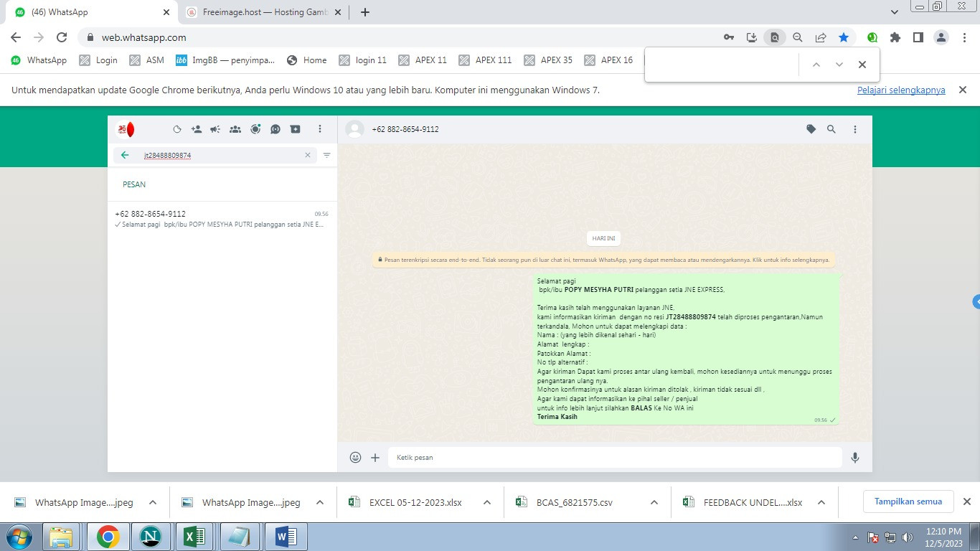Open the Channels icon with green dot
The width and height of the screenshot is (980, 551).
pyautogui.click(x=255, y=129)
